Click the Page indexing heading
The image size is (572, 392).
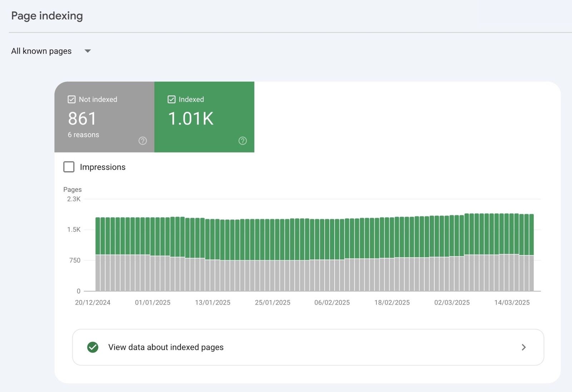(47, 16)
